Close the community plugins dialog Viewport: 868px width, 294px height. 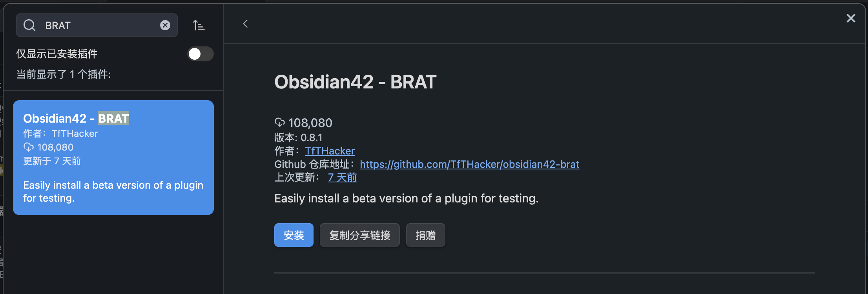[851, 18]
